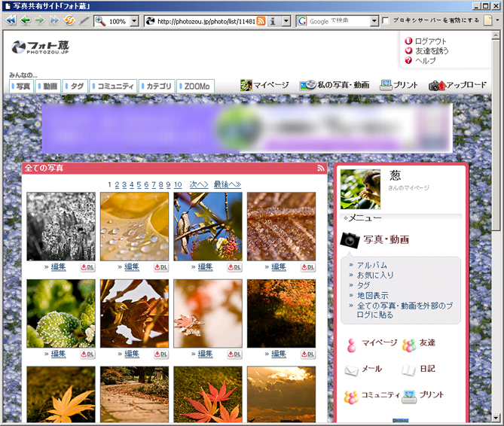Click the メール envelope icon in sidebar

pos(351,371)
